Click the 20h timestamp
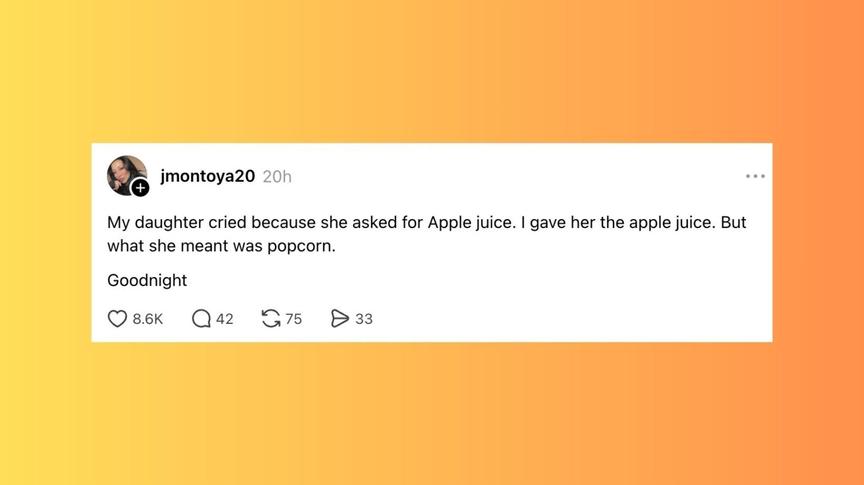This screenshot has width=864, height=485. [x=277, y=177]
